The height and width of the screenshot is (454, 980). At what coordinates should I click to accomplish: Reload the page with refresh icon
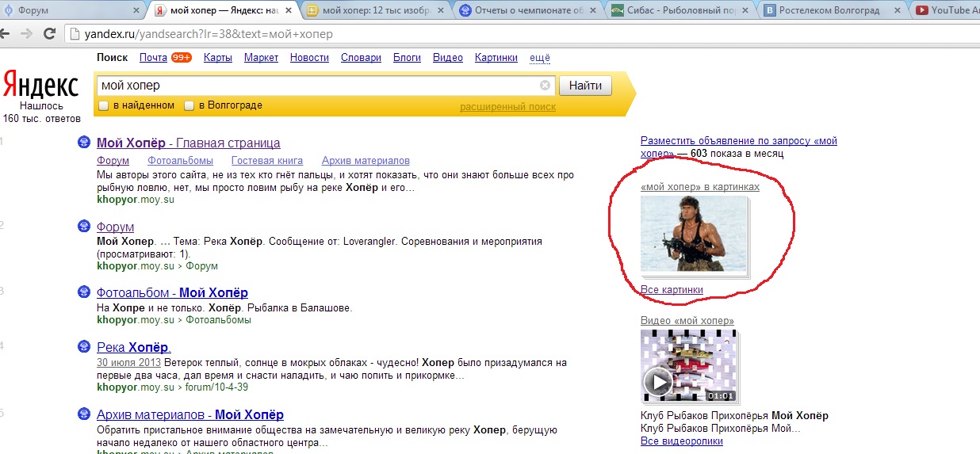coord(49,34)
